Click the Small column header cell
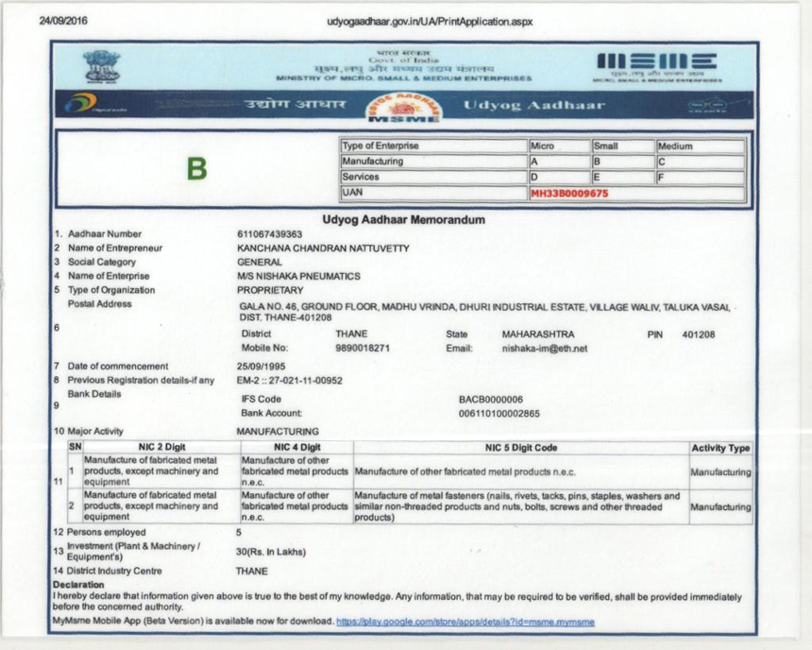Screen dimensions: 812x650 (x=623, y=146)
